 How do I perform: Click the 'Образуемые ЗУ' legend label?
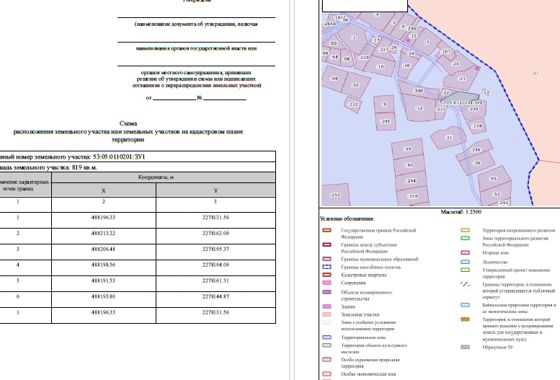tap(498, 347)
